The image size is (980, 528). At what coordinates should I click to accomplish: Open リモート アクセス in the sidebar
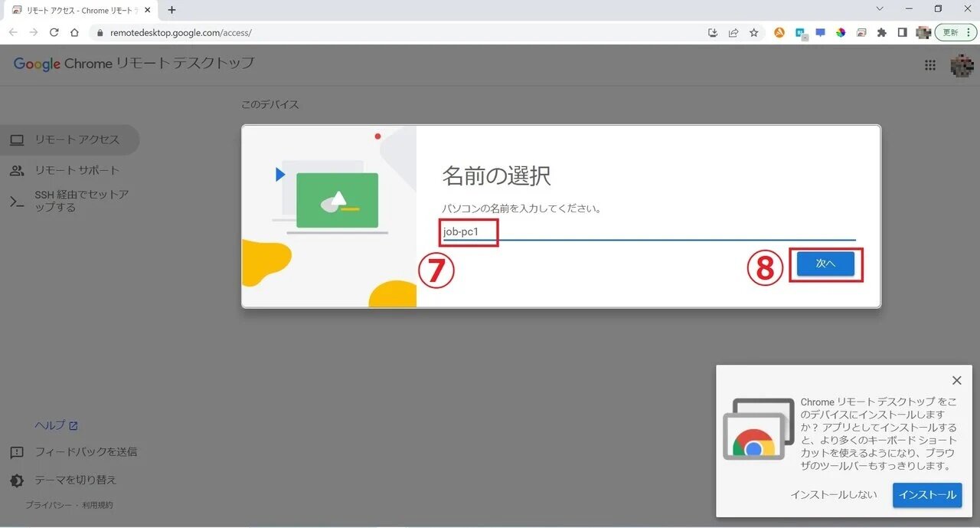(x=69, y=139)
